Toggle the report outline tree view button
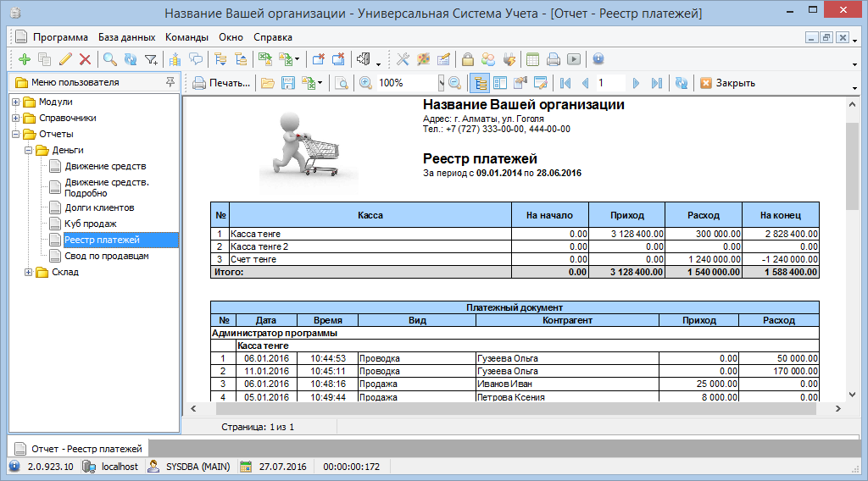Image resolution: width=868 pixels, height=481 pixels. (x=480, y=83)
